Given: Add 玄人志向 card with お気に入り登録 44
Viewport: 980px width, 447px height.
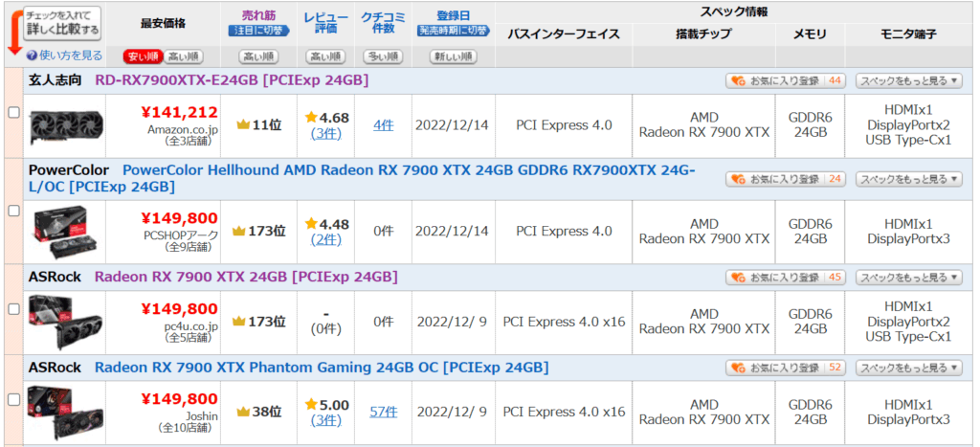Looking at the screenshot, I should (785, 81).
